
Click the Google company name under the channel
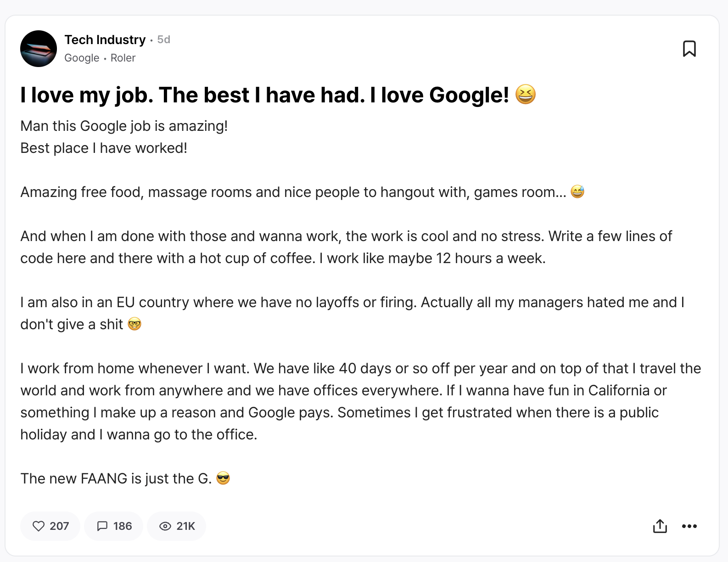click(x=82, y=58)
